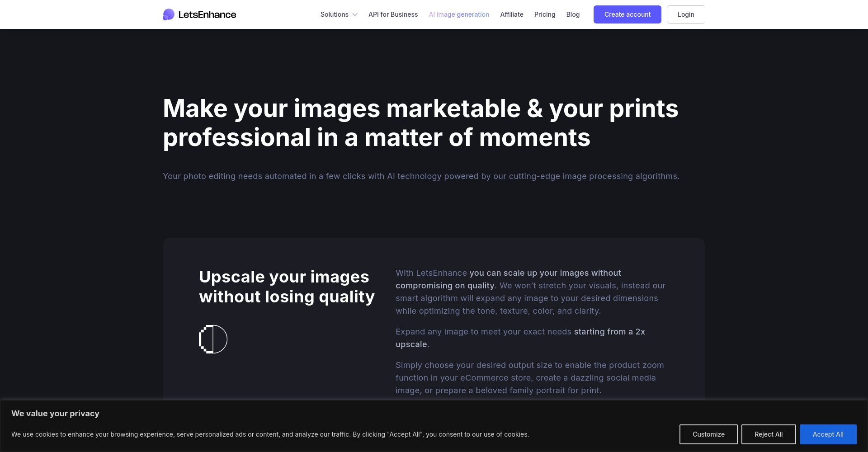Customize cookie preferences
The width and height of the screenshot is (868, 452).
708,434
